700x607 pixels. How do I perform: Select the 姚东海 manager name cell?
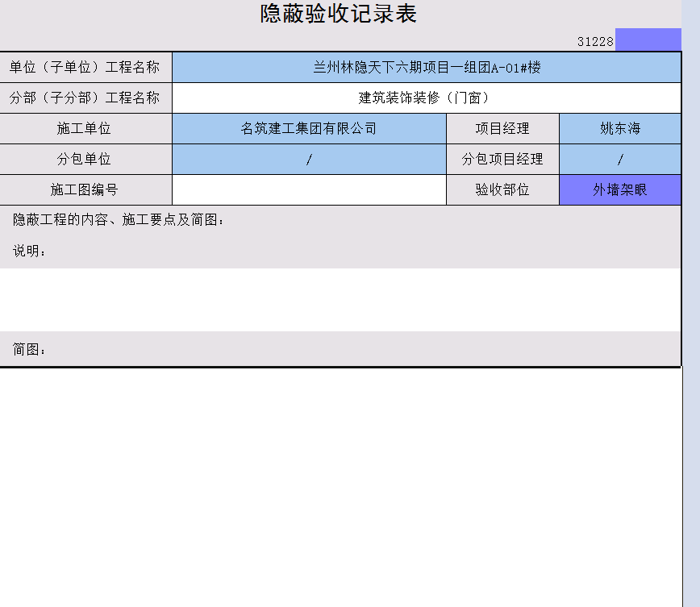click(619, 129)
